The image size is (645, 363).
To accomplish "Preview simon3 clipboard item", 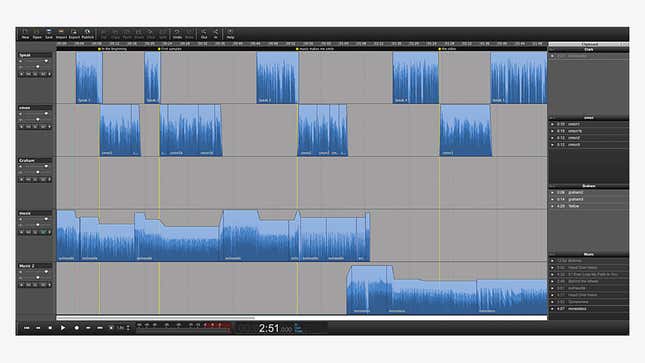I will pos(553,145).
